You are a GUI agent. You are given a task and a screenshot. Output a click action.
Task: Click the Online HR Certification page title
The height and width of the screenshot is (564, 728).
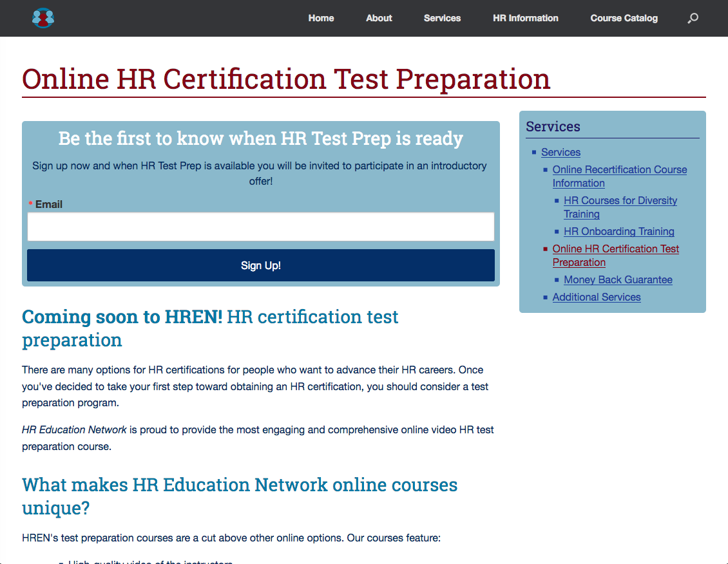[286, 79]
